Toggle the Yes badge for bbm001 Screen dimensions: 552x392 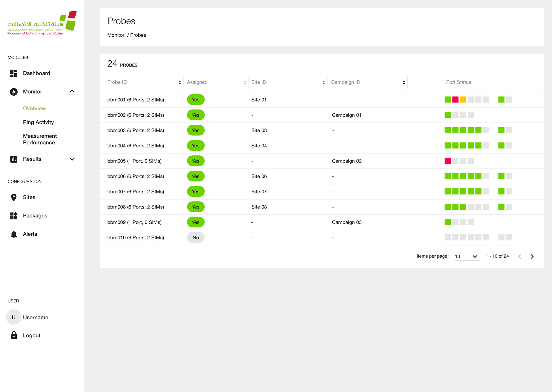click(195, 100)
